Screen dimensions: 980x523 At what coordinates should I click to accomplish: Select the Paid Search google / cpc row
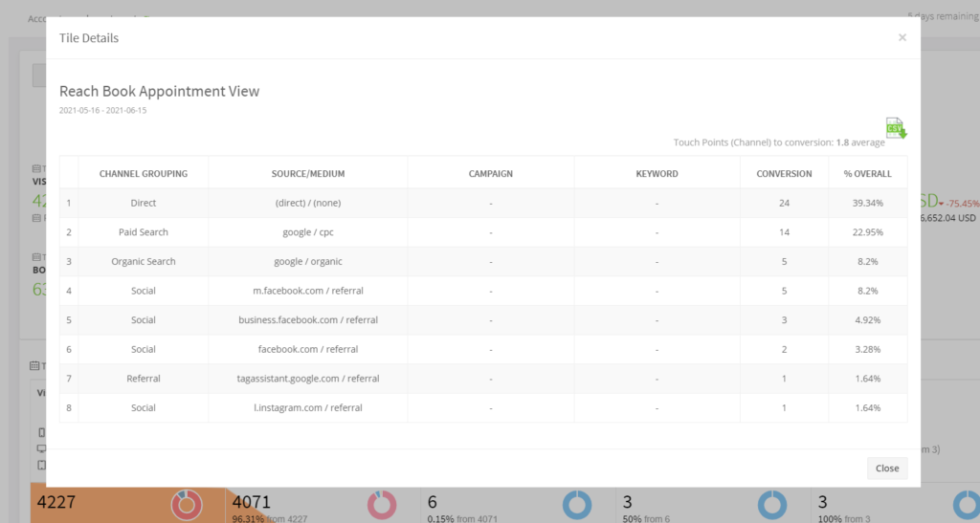(308, 232)
